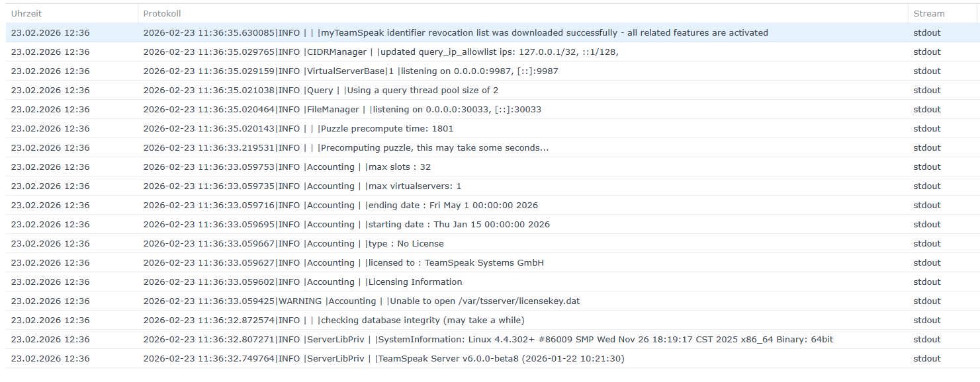This screenshot has height=382, width=980.
Task: Select the SystemInformation Linux log row
Action: point(488,339)
